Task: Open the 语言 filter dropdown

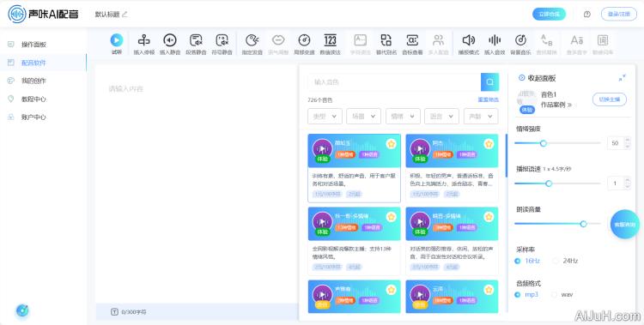Action: tap(441, 116)
